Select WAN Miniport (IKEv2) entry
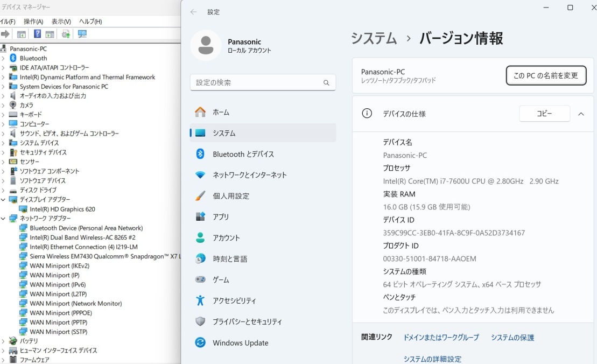597x364 pixels. [59, 266]
